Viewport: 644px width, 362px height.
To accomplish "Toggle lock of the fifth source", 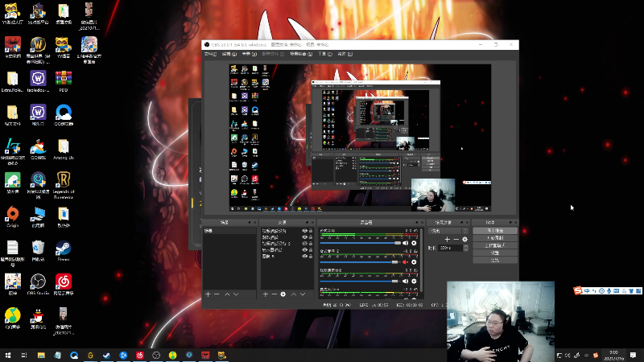I will click(x=311, y=256).
